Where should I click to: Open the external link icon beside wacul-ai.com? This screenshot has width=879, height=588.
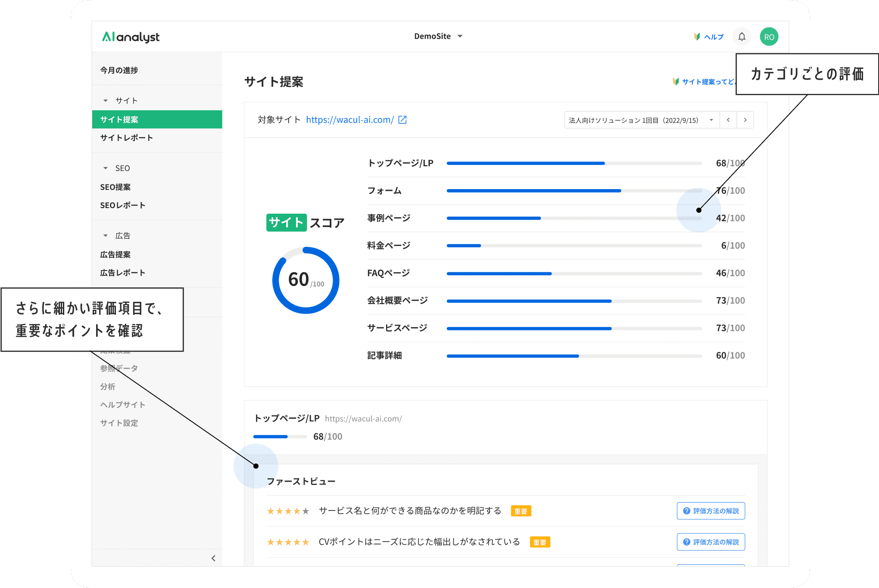(402, 120)
